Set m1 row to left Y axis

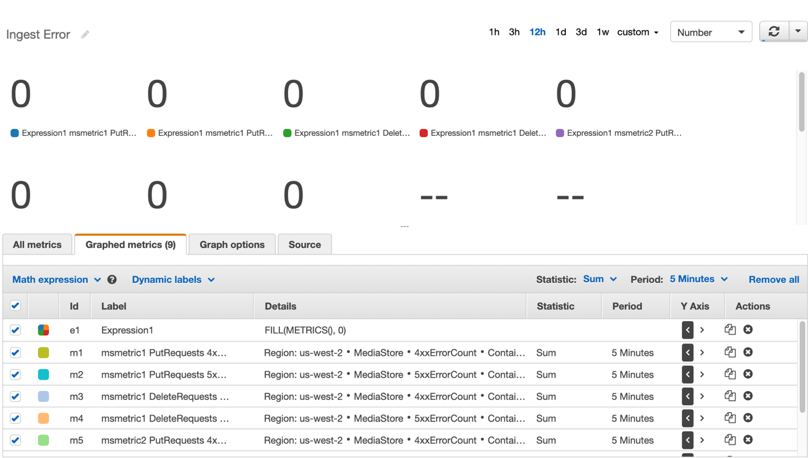pos(687,352)
